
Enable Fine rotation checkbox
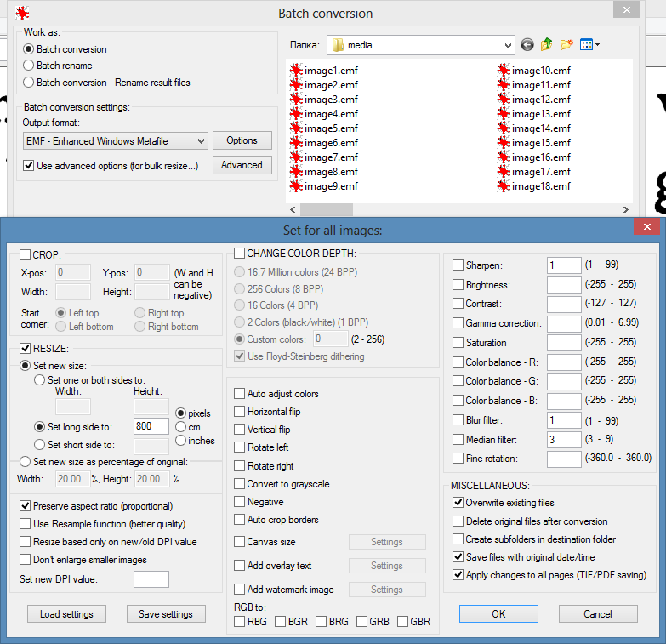tap(458, 458)
